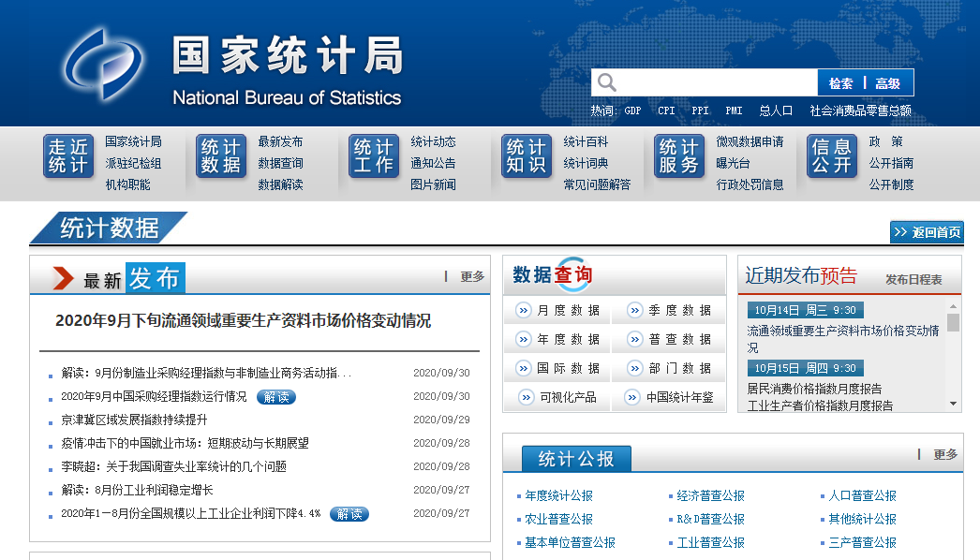
Task: Click the 返回首页 button
Action: 927,232
